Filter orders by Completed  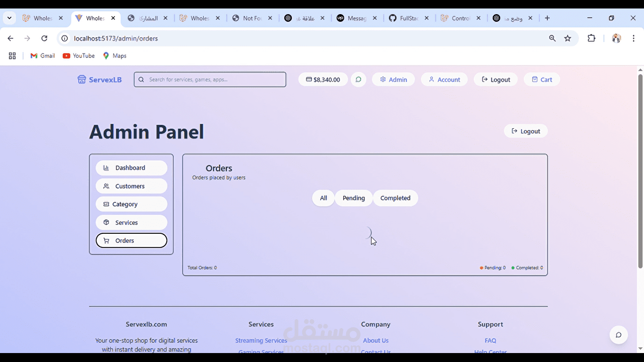(396, 198)
